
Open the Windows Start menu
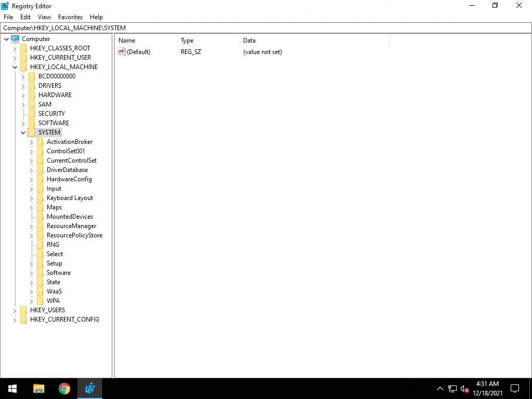tap(12, 389)
